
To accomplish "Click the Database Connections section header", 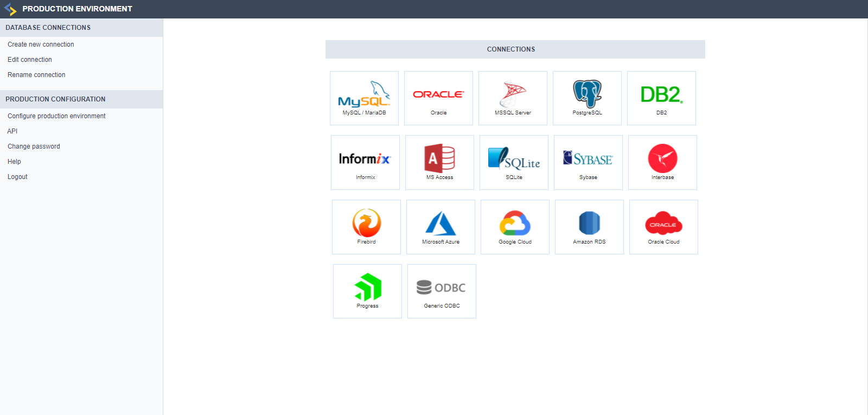I will coord(81,28).
